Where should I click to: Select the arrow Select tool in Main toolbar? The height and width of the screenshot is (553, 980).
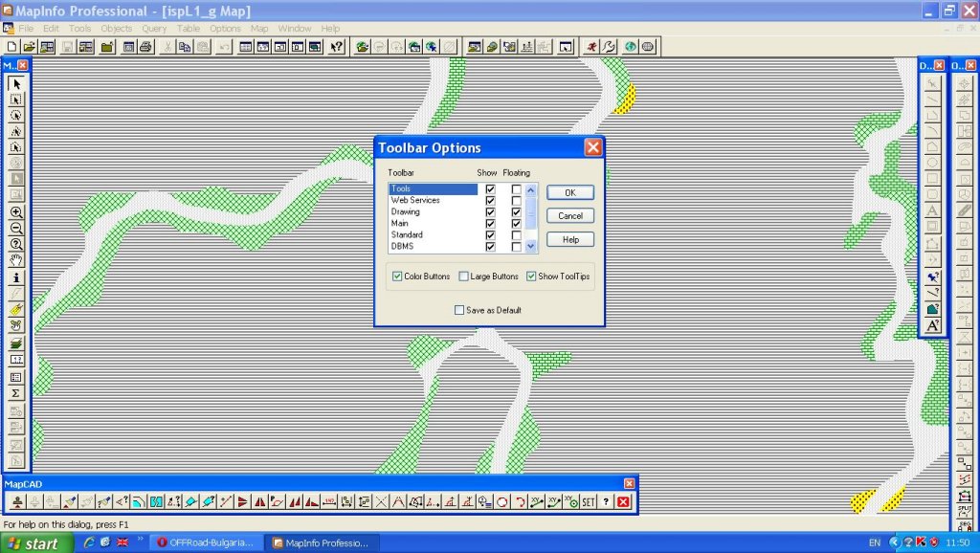16,84
